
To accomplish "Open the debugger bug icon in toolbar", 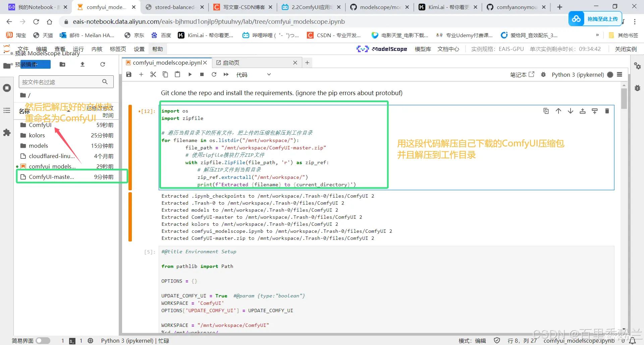I will (543, 75).
